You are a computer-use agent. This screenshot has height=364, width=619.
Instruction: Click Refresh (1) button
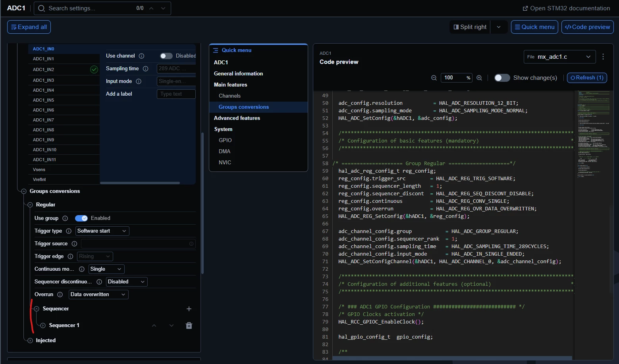pyautogui.click(x=587, y=78)
